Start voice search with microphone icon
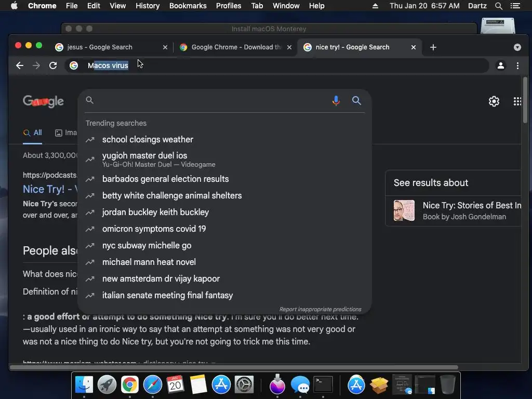The image size is (532, 399). click(336, 100)
